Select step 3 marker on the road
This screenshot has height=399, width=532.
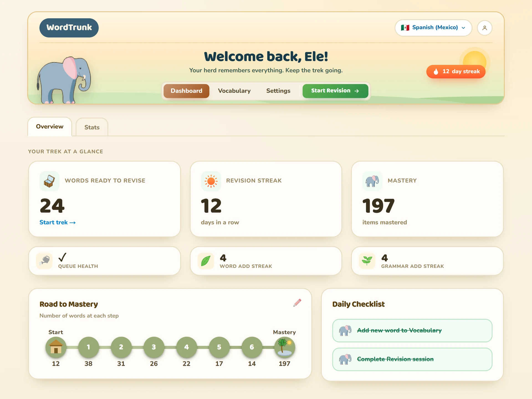point(154,347)
